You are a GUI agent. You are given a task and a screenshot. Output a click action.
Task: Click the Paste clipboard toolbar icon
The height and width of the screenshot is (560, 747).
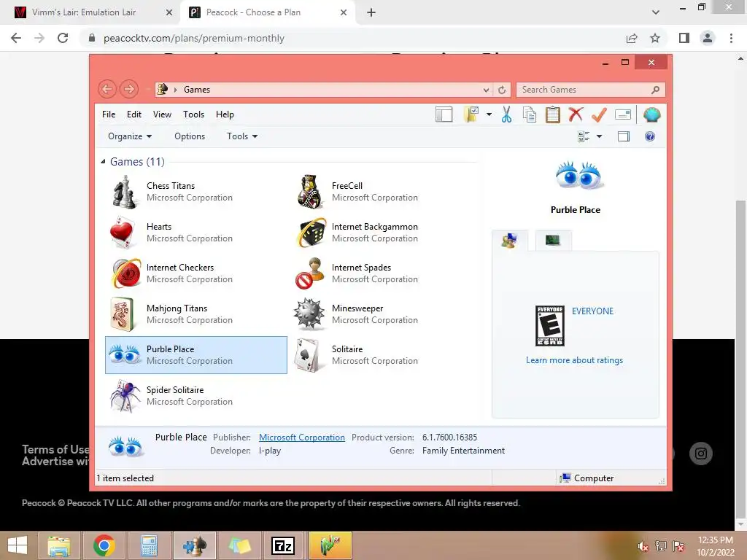(x=553, y=114)
